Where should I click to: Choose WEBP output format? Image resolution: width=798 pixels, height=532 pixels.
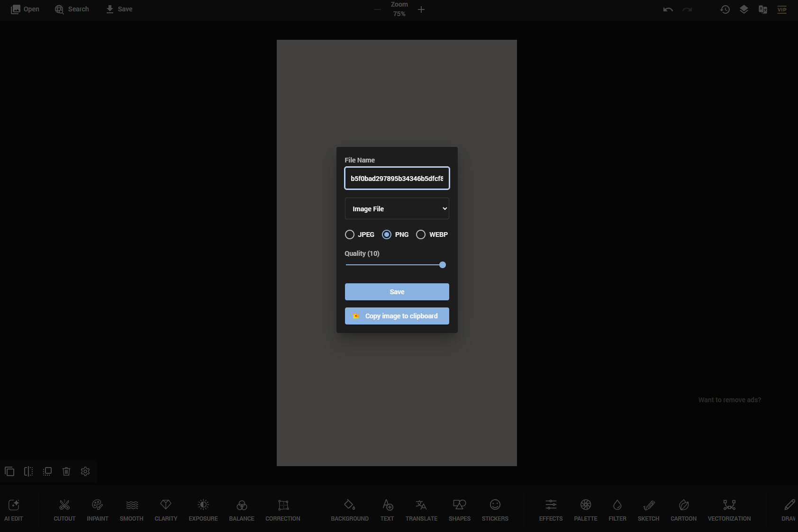tap(421, 234)
